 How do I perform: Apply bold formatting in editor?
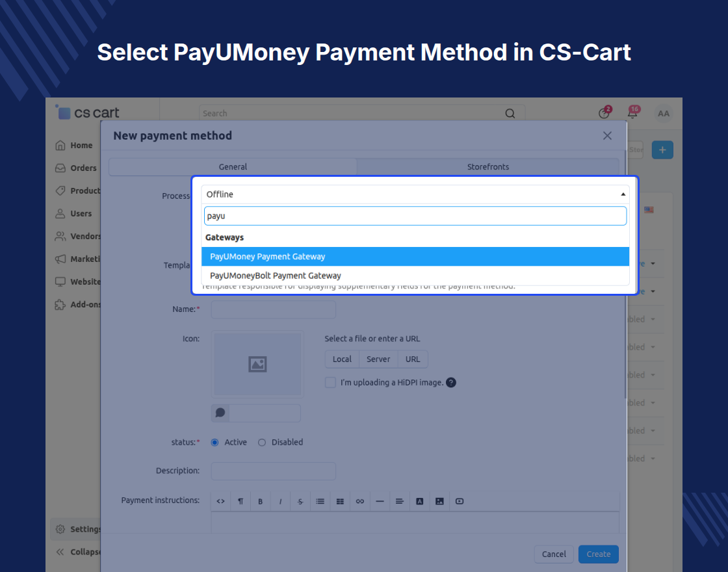point(261,501)
